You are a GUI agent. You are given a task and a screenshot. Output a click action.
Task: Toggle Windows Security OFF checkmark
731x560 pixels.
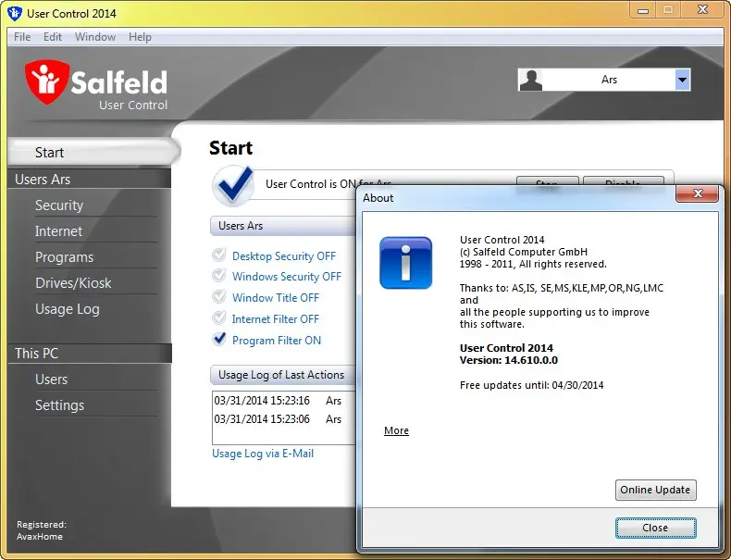pos(219,275)
